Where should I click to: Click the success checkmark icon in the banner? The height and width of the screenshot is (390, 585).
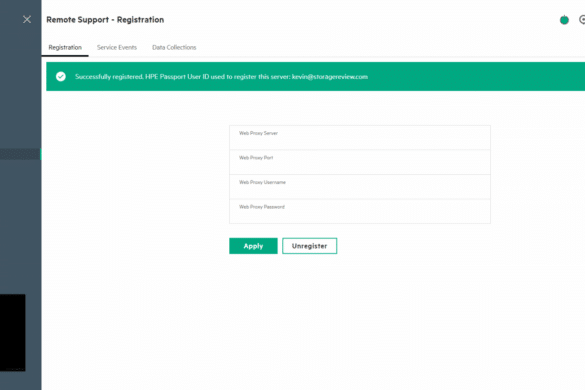click(x=61, y=77)
